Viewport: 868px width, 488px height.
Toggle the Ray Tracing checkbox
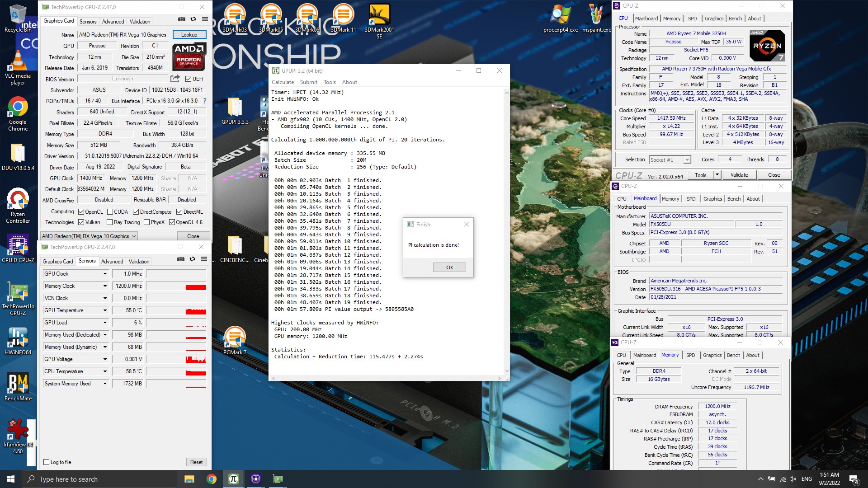(x=109, y=222)
